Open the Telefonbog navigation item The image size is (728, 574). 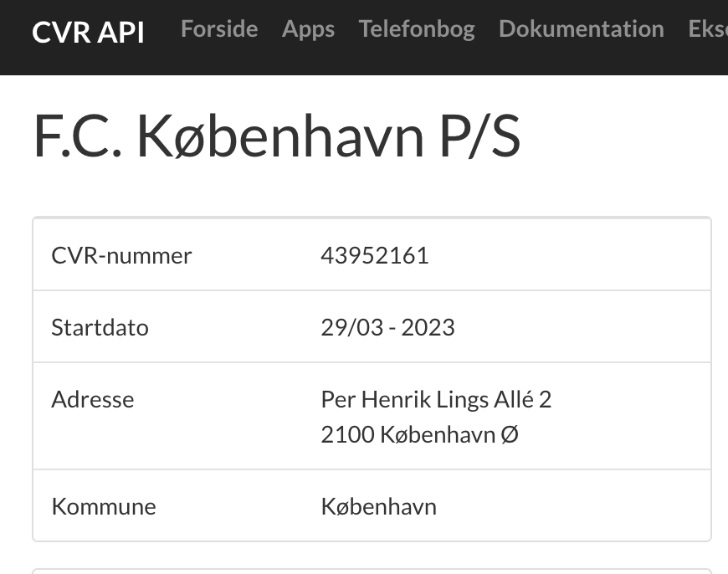pyautogui.click(x=417, y=30)
